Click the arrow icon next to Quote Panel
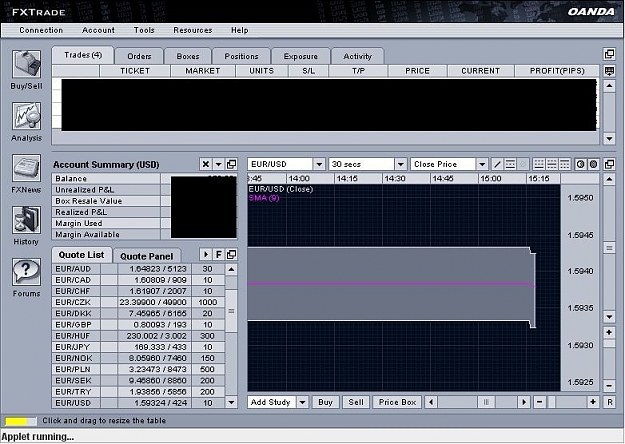The image size is (625, 444). coord(205,254)
